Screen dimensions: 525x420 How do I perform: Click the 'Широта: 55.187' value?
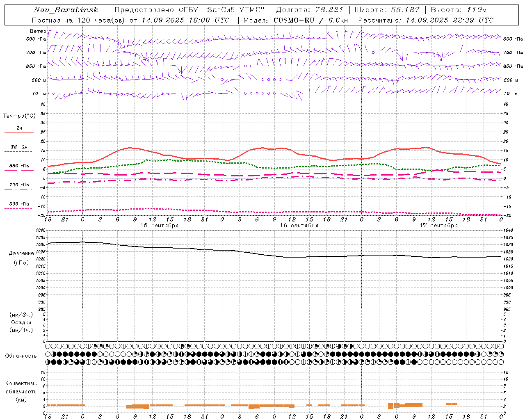pos(387,10)
